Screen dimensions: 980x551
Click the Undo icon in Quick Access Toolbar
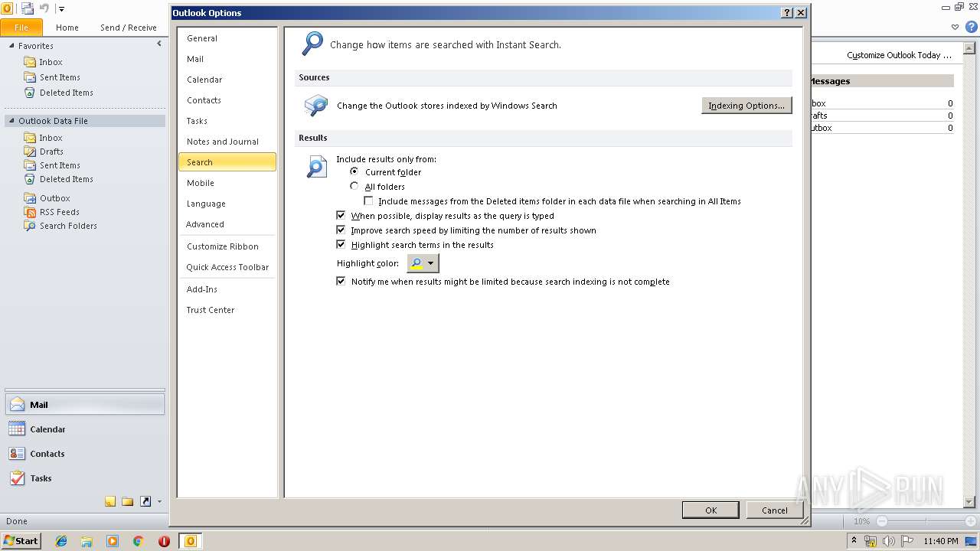point(44,8)
